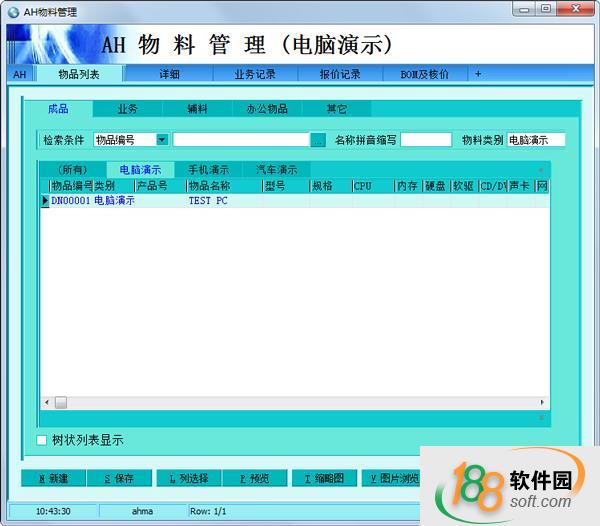The height and width of the screenshot is (526, 600).
Task: Click the small AH tab at far left
Action: tap(19, 74)
